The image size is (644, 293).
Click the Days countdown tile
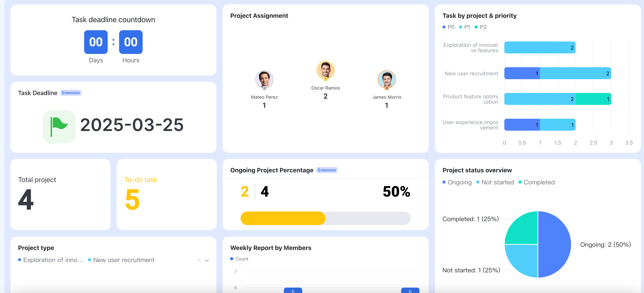point(96,42)
